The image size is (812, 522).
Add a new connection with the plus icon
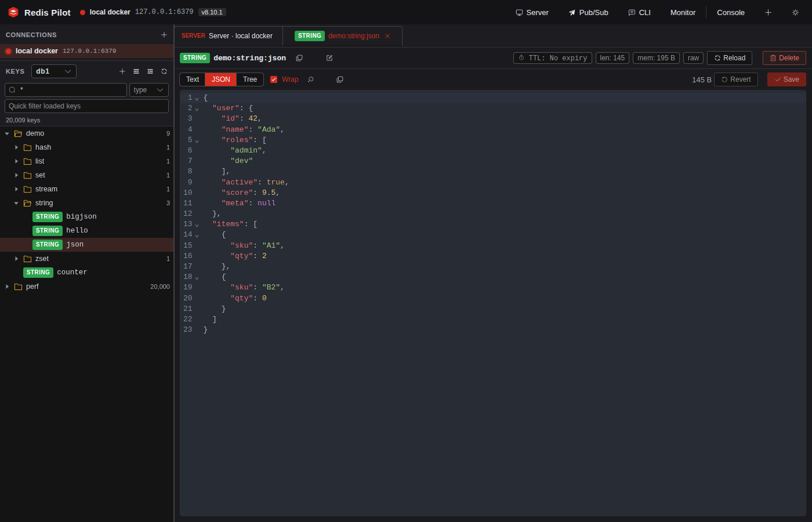pos(164,35)
